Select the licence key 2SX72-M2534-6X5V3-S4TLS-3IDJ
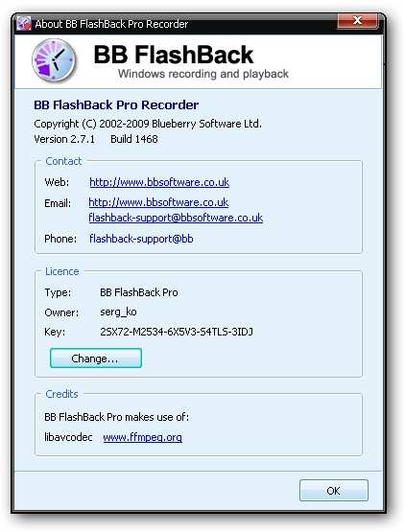The width and height of the screenshot is (405, 532). click(x=177, y=332)
